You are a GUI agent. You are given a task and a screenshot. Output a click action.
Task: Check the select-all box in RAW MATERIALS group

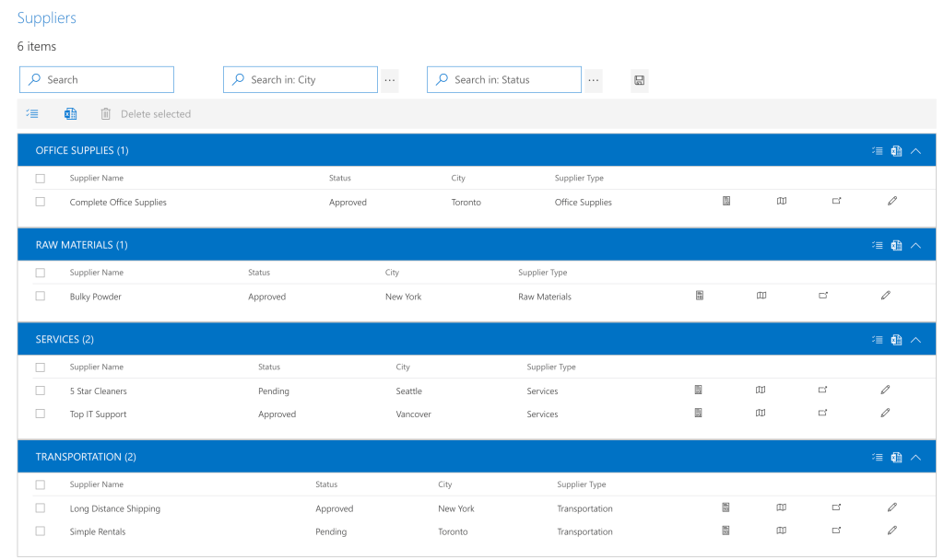coord(40,273)
